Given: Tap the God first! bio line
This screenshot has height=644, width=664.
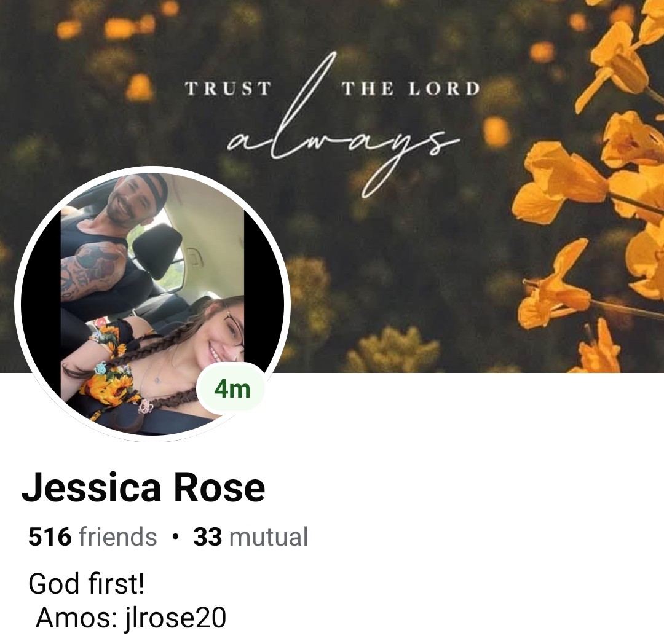Looking at the screenshot, I should pyautogui.click(x=87, y=584).
